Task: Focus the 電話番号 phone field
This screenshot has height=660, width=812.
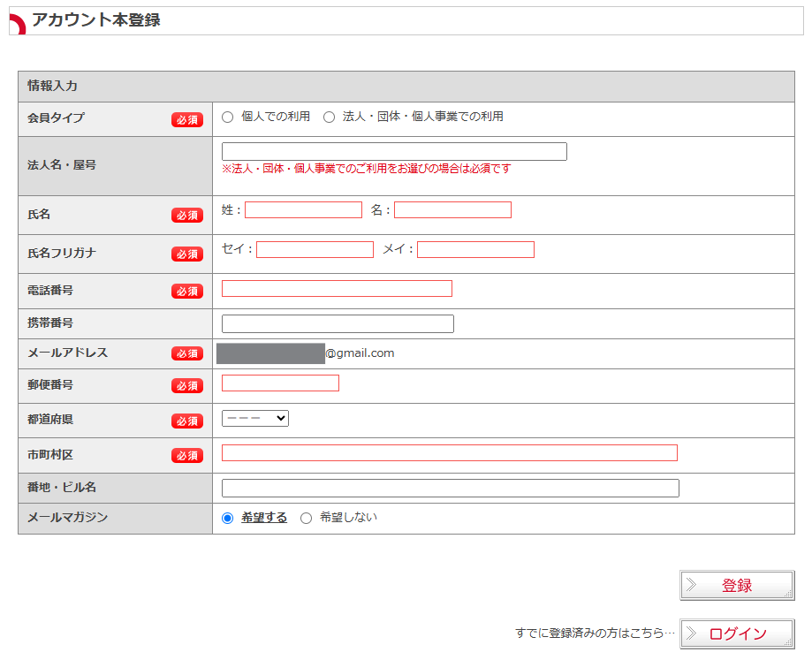Action: tap(337, 288)
